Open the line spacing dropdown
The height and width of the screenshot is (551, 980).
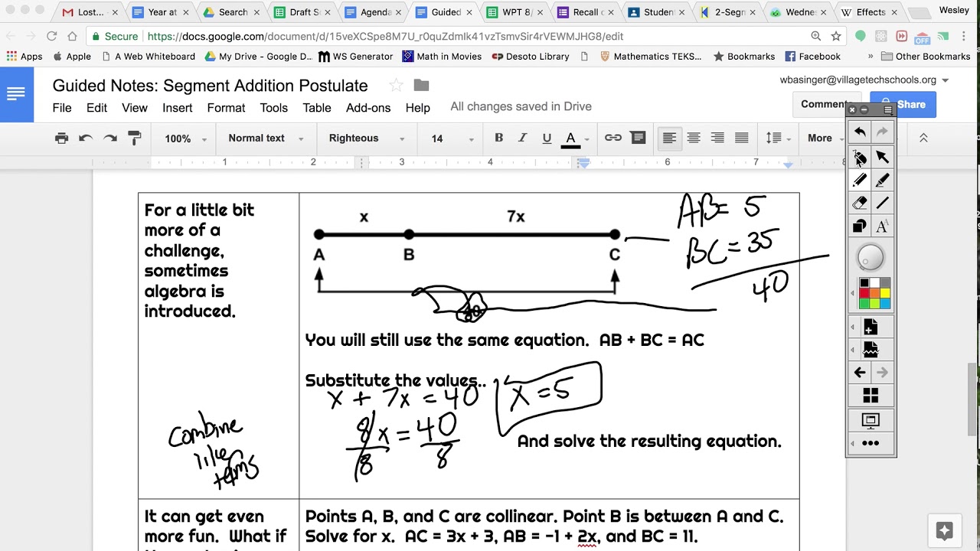coord(779,138)
